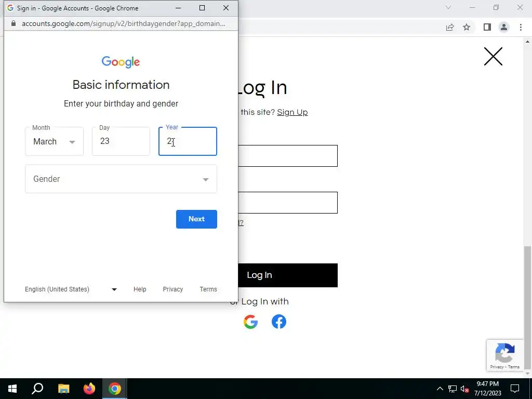The width and height of the screenshot is (532, 399).
Task: Click the lock icon in popup address bar
Action: coord(13,23)
